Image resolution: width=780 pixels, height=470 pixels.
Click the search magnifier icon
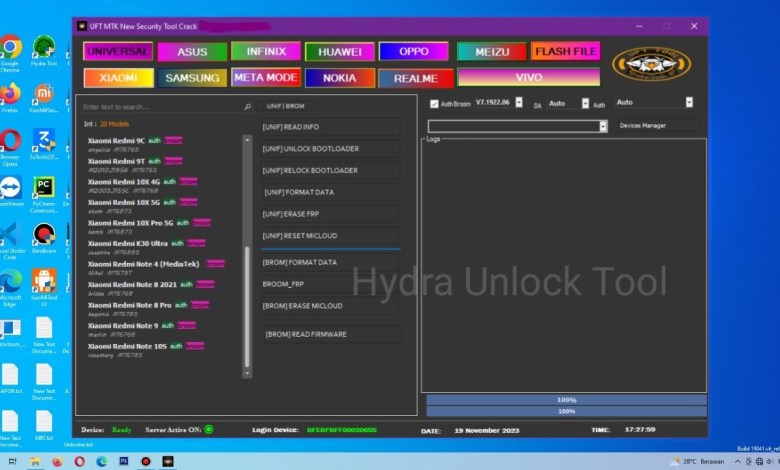pyautogui.click(x=248, y=106)
